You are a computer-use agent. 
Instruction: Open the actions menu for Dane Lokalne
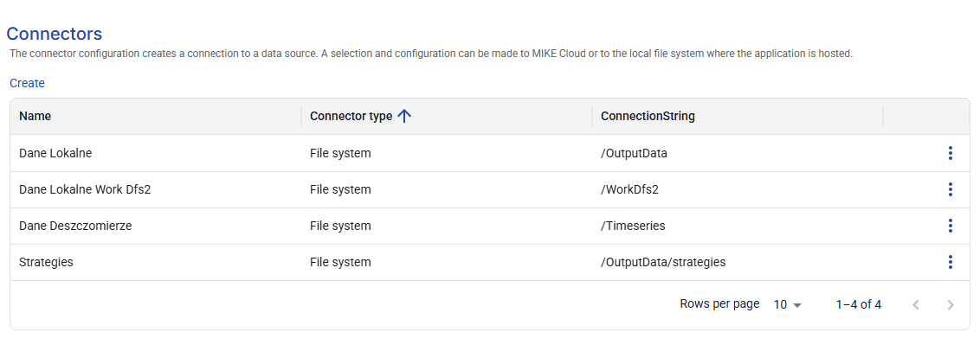click(950, 153)
